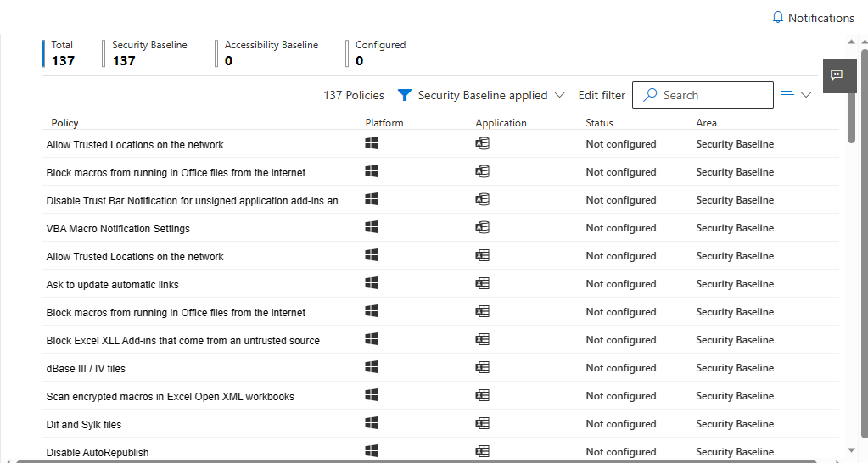The image size is (868, 463).
Task: Sort by the Status column header
Action: point(599,123)
